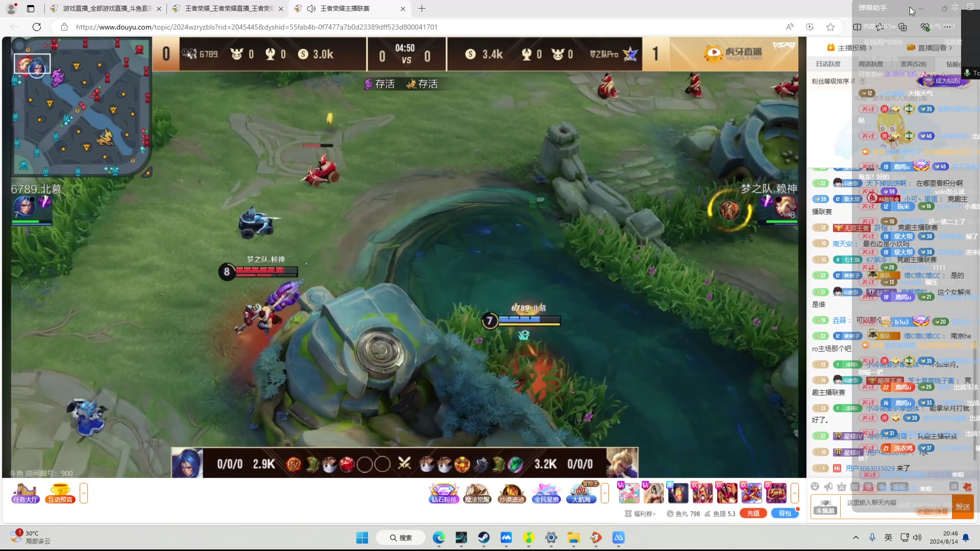The width and height of the screenshot is (980, 551).
Task: Switch to the 日活跃度 tab
Action: pyautogui.click(x=828, y=64)
